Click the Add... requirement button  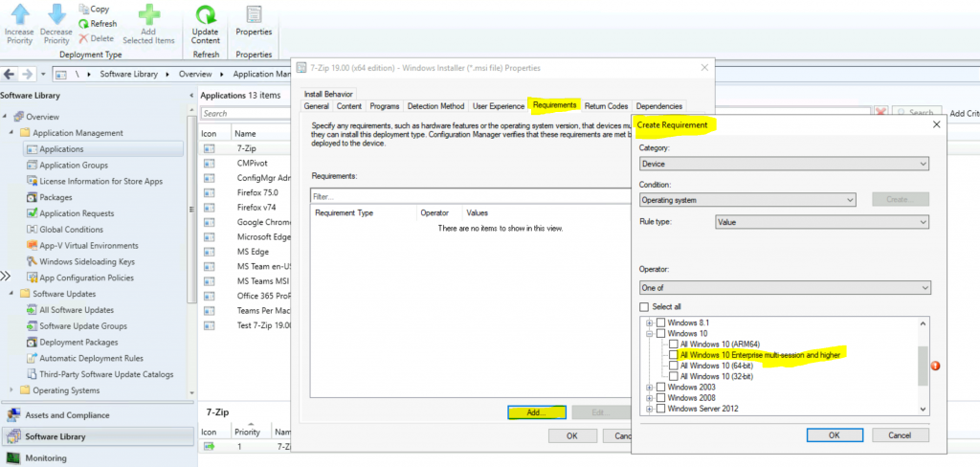point(537,412)
